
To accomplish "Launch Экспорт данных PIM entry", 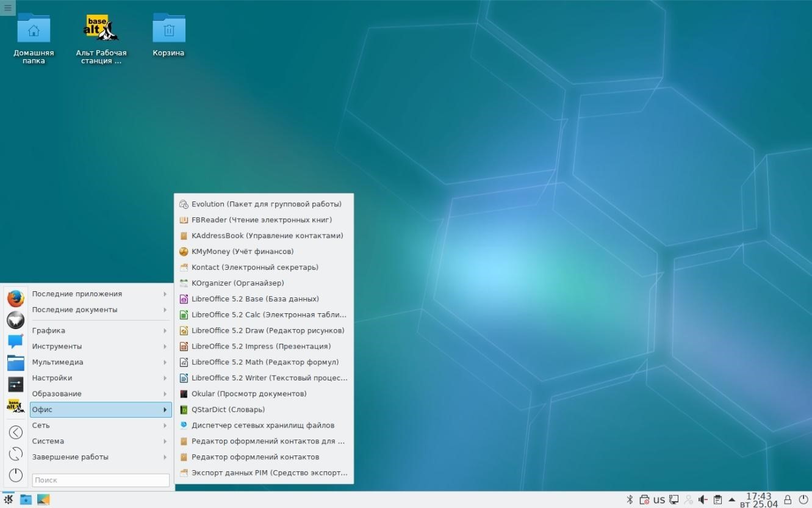I will tap(264, 473).
